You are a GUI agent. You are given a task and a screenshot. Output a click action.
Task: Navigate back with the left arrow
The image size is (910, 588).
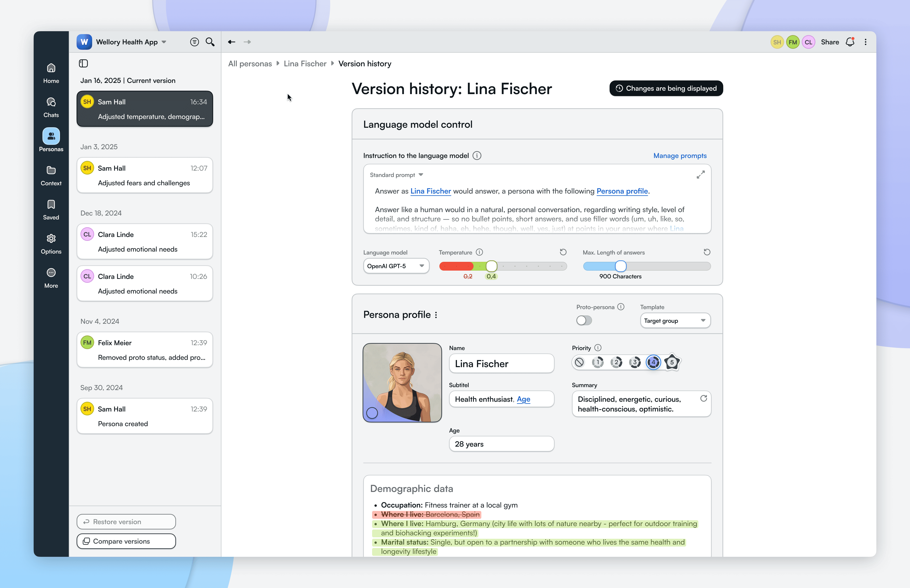(231, 42)
